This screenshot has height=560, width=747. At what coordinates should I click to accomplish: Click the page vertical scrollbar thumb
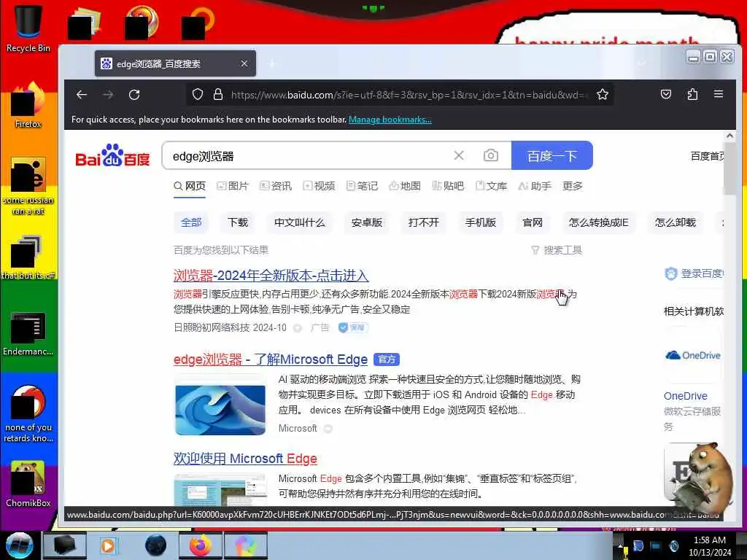729,168
